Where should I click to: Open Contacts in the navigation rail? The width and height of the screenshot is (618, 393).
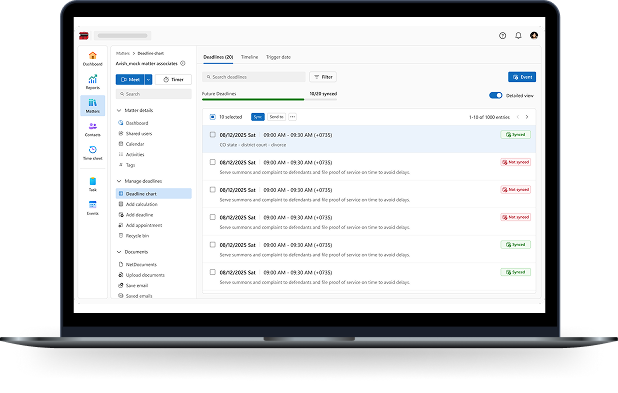pyautogui.click(x=93, y=129)
